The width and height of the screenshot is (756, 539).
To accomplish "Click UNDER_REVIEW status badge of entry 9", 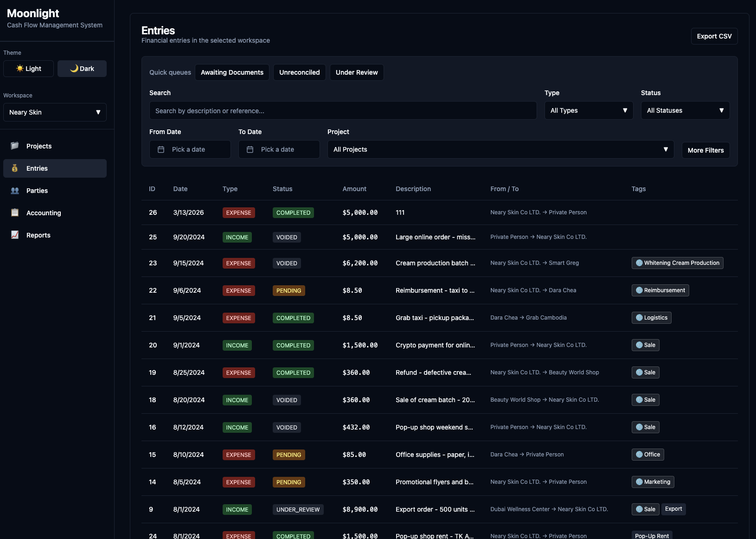I will [x=298, y=509].
